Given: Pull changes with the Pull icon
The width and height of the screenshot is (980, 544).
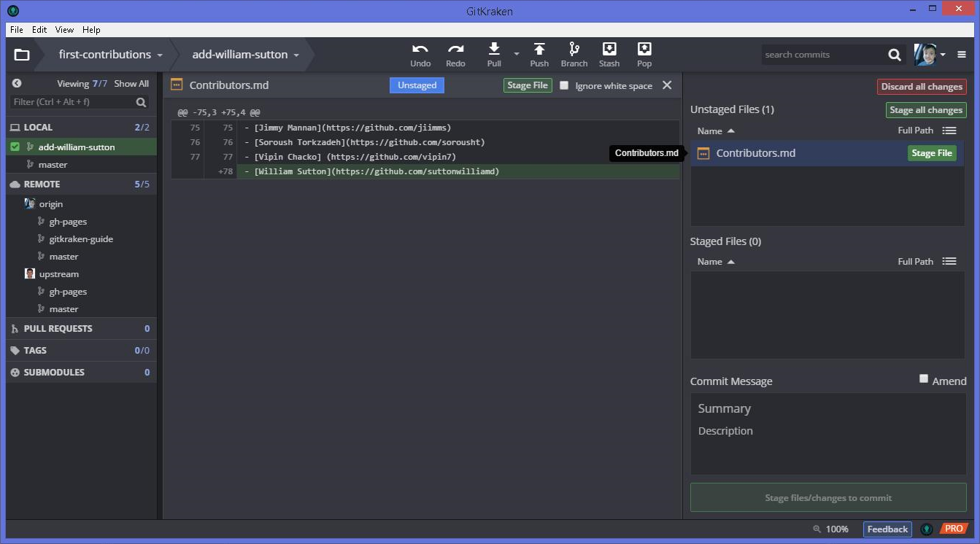Looking at the screenshot, I should (494, 49).
